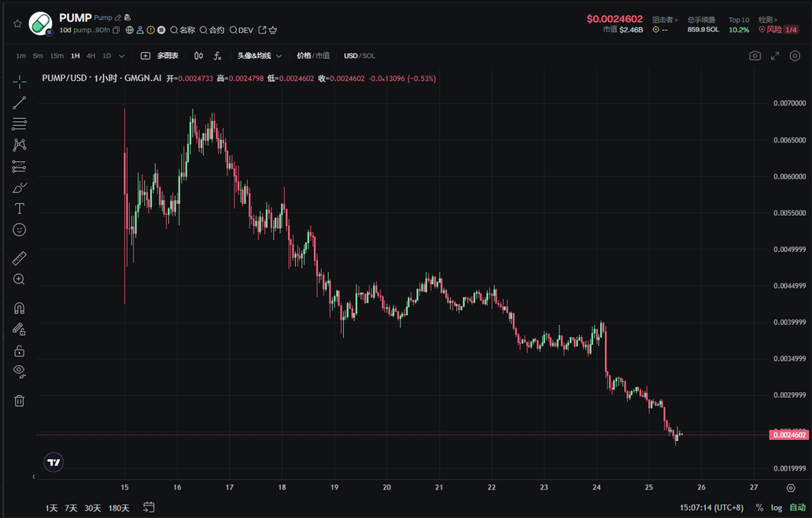The height and width of the screenshot is (518, 812).
Task: Set date range to 180天
Action: tap(119, 508)
